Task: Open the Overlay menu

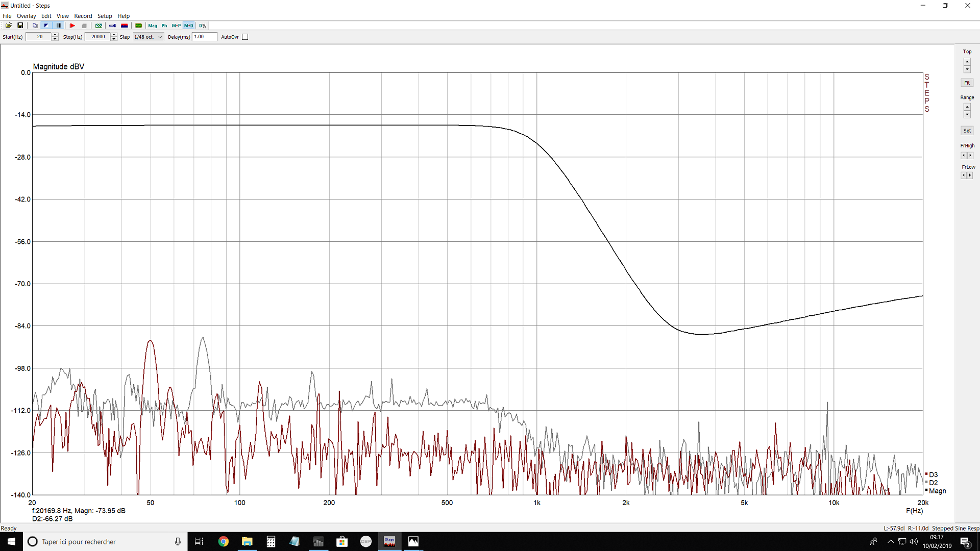Action: 26,16
